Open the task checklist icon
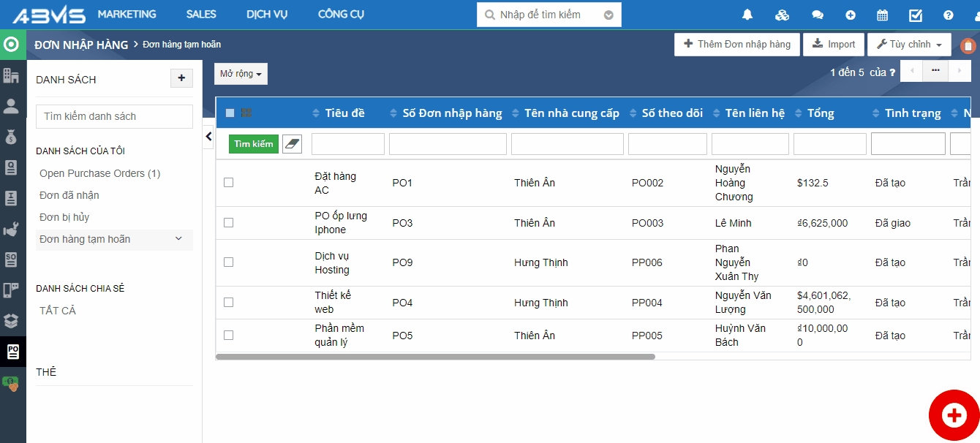The image size is (980, 443). 916,15
